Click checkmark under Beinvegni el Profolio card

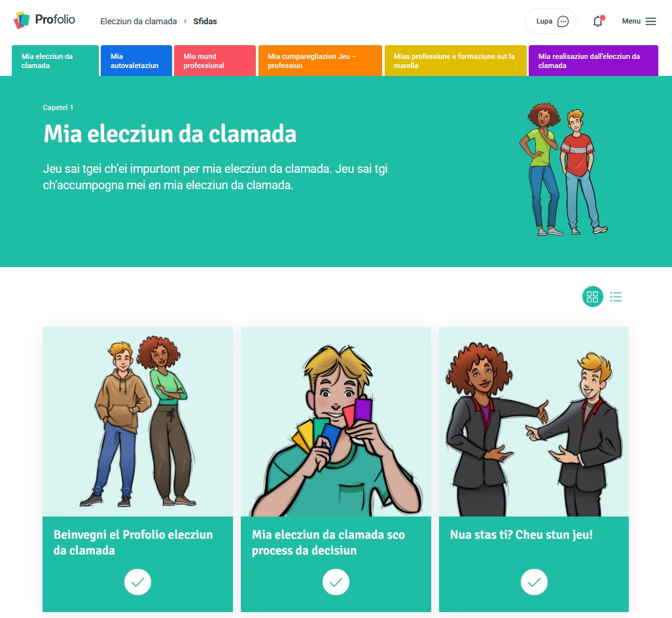[137, 582]
